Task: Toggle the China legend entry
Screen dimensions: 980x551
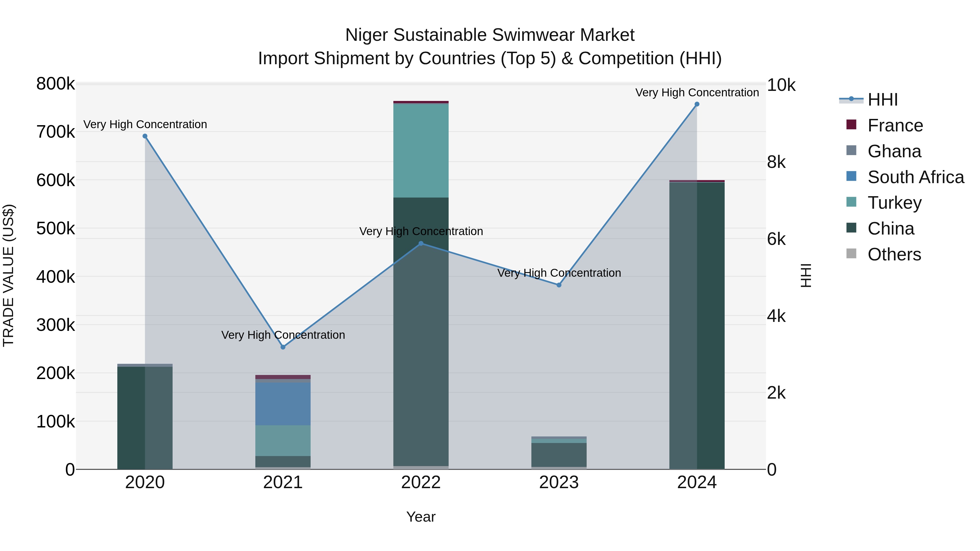Action: pyautogui.click(x=881, y=229)
